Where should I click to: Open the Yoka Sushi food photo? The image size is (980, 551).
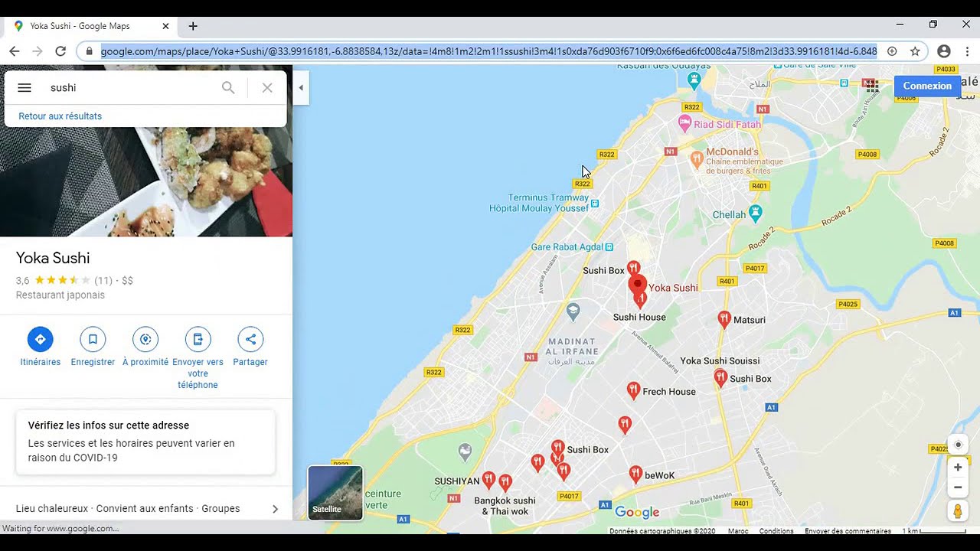pyautogui.click(x=146, y=182)
